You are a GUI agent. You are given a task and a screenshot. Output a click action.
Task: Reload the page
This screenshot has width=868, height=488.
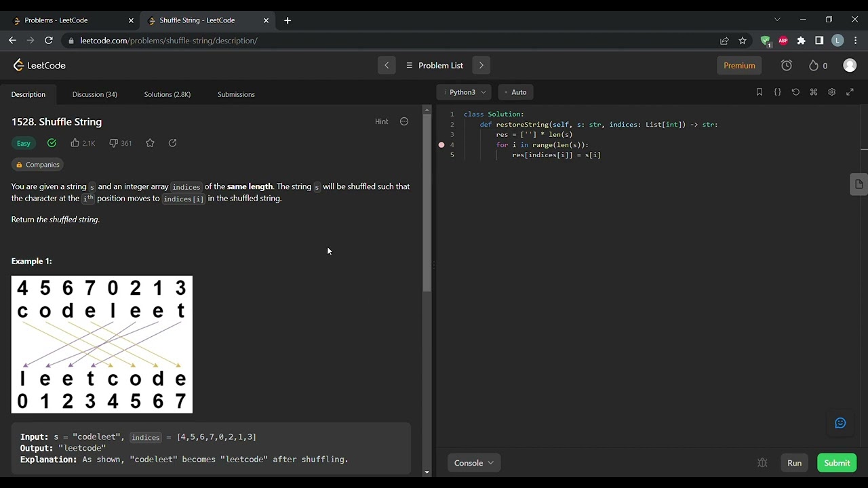(x=49, y=41)
